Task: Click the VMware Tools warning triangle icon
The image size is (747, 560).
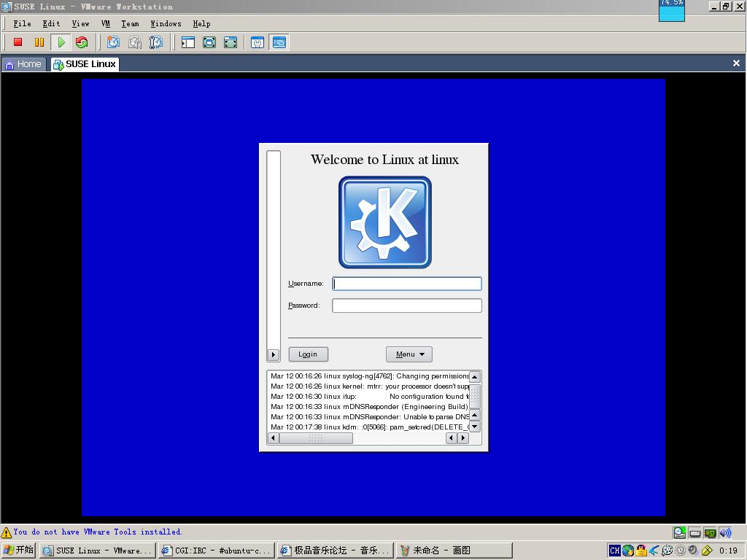Action: [6, 532]
